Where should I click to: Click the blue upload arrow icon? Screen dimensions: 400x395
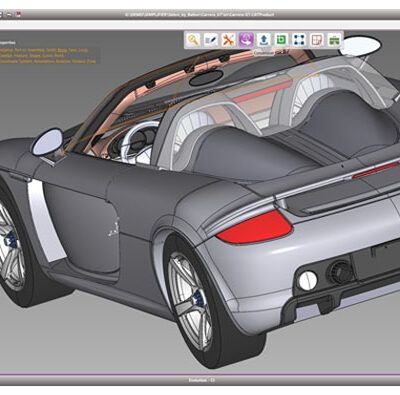264,40
